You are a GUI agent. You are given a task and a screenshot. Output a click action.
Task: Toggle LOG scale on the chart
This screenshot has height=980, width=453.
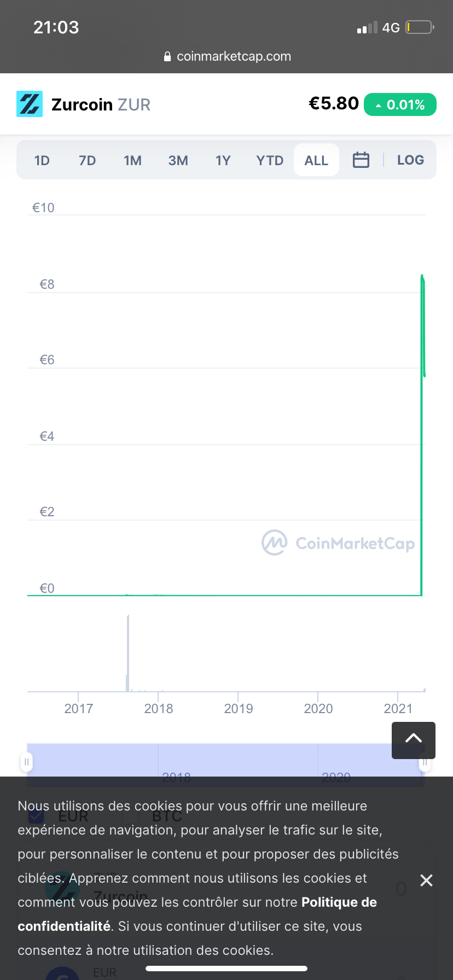(x=410, y=160)
